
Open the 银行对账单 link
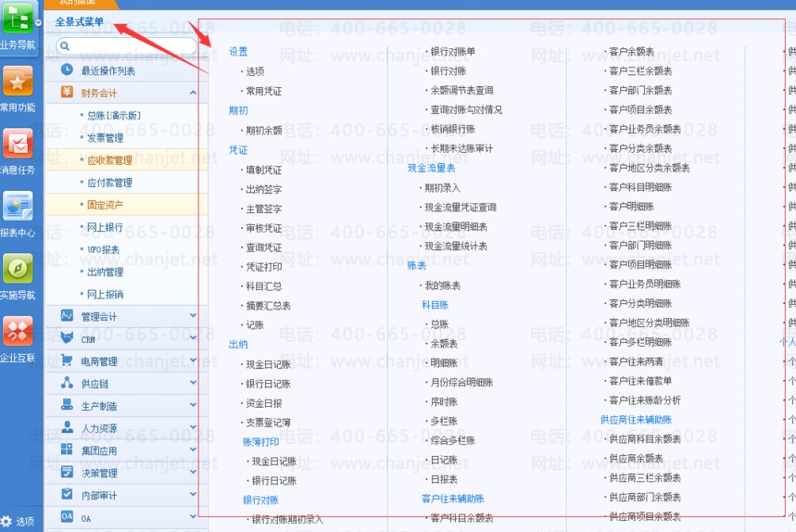pyautogui.click(x=452, y=52)
